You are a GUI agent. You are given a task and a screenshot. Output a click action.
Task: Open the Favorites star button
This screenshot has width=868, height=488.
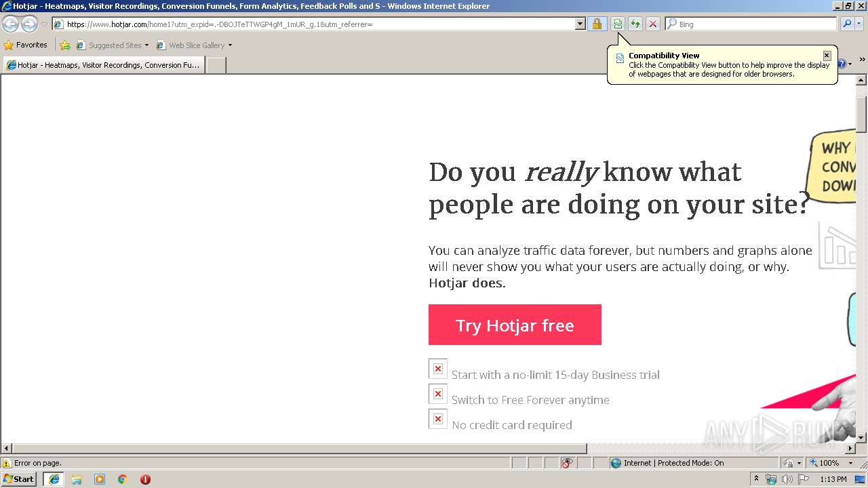point(26,45)
